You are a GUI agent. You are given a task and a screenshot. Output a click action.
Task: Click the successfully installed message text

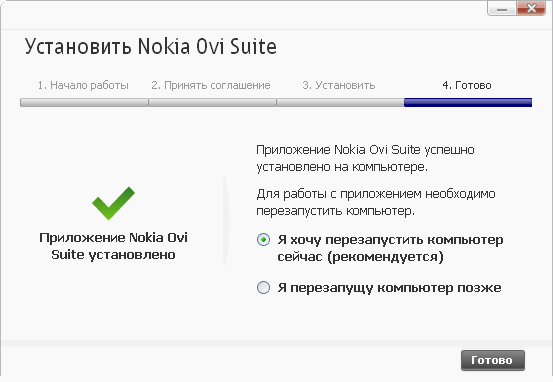pyautogui.click(x=365, y=158)
